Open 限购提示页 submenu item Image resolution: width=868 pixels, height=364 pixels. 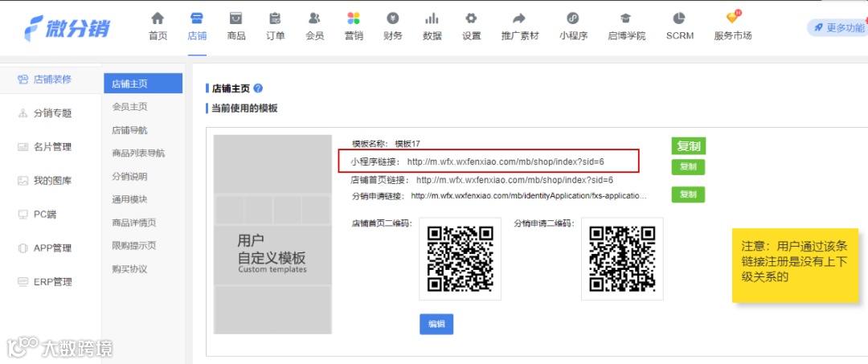[134, 246]
